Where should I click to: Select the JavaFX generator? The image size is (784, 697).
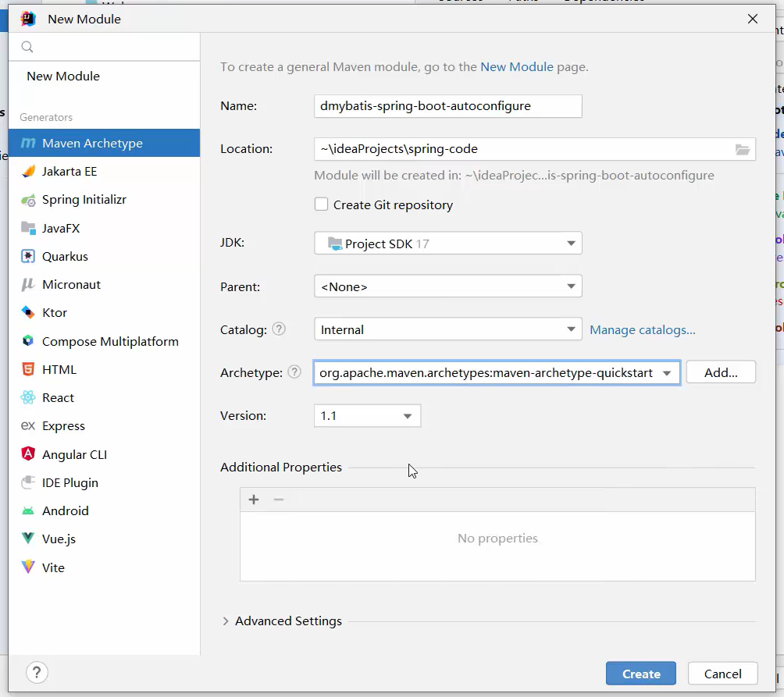tap(104, 229)
